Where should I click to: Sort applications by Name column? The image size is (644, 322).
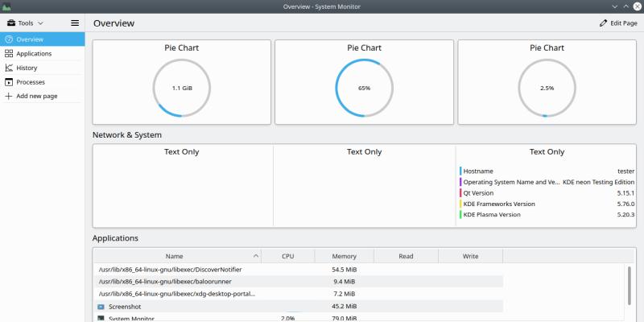tap(174, 256)
